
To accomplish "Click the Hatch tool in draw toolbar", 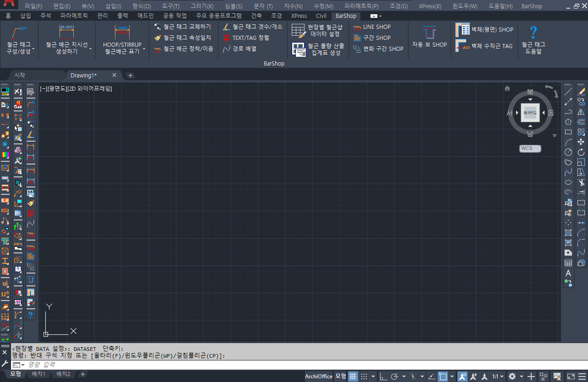I will [x=568, y=233].
